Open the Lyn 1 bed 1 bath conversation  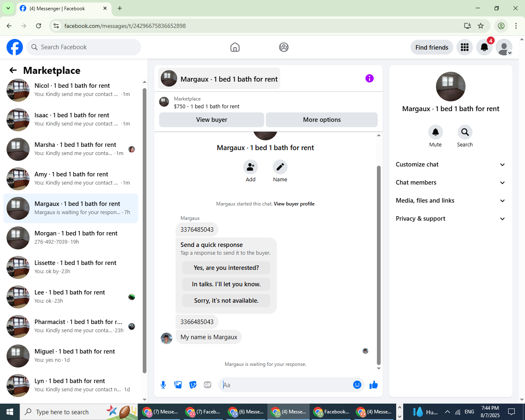coord(71,386)
